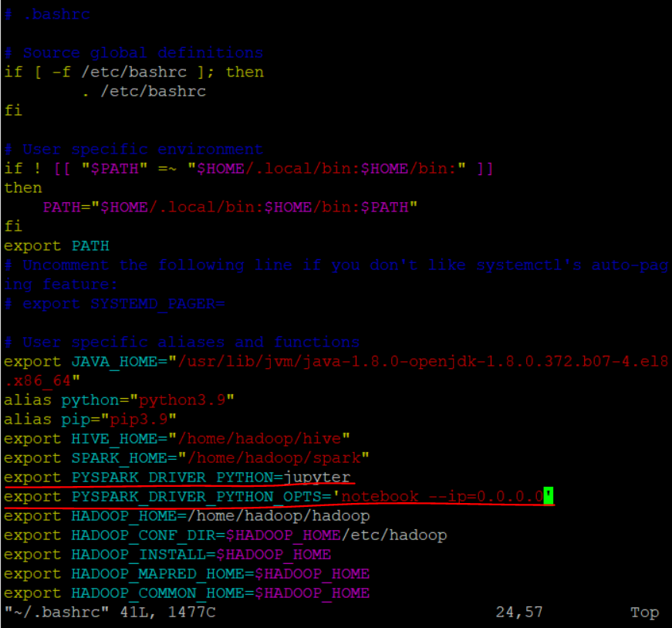Click the '# Source global definitions' comment
The image size is (672, 628).
click(133, 53)
